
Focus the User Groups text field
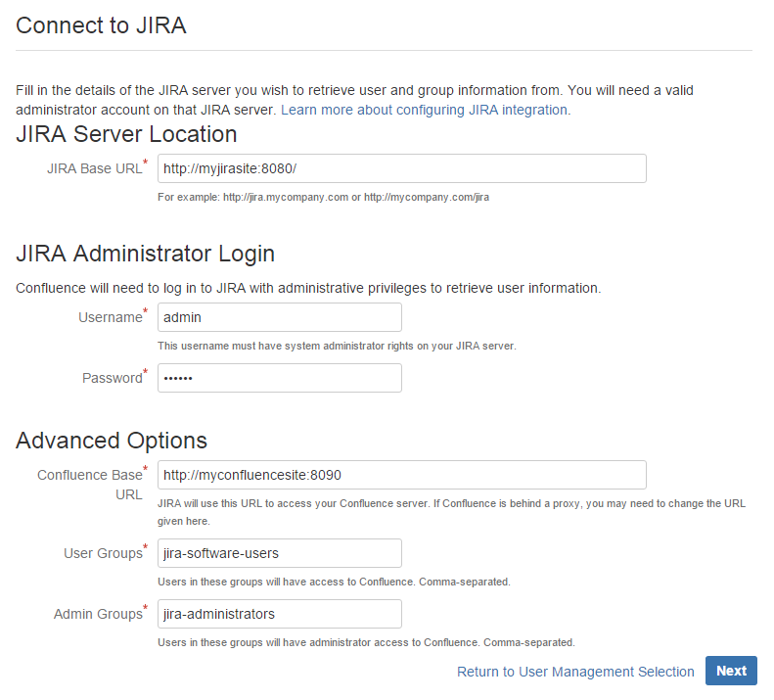click(x=279, y=553)
